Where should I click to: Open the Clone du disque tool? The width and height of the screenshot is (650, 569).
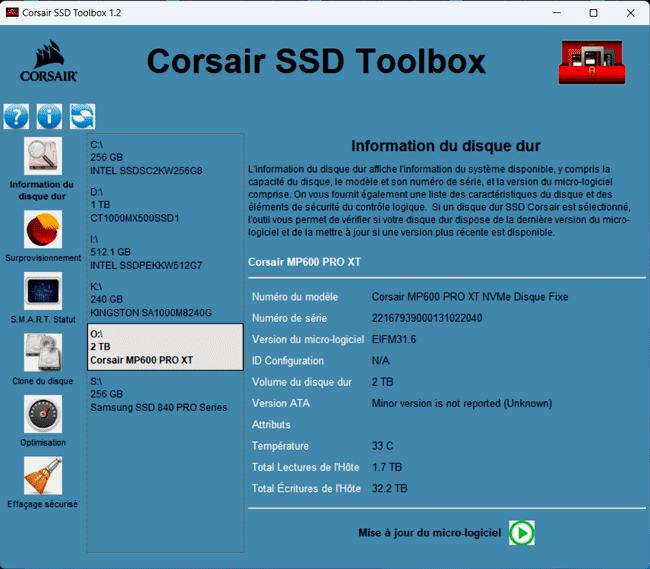tap(42, 353)
